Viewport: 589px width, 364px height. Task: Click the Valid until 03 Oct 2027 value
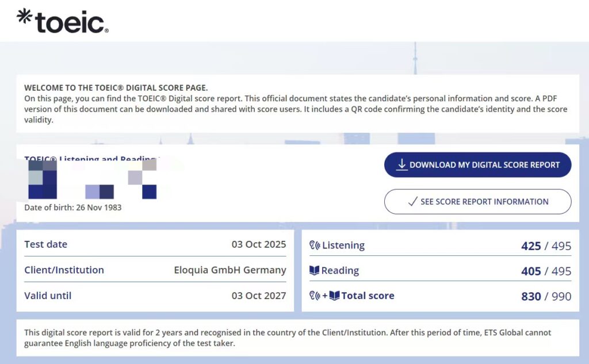[x=258, y=296]
